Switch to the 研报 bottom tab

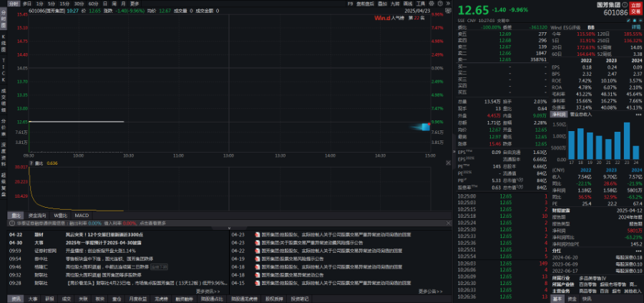point(49,299)
